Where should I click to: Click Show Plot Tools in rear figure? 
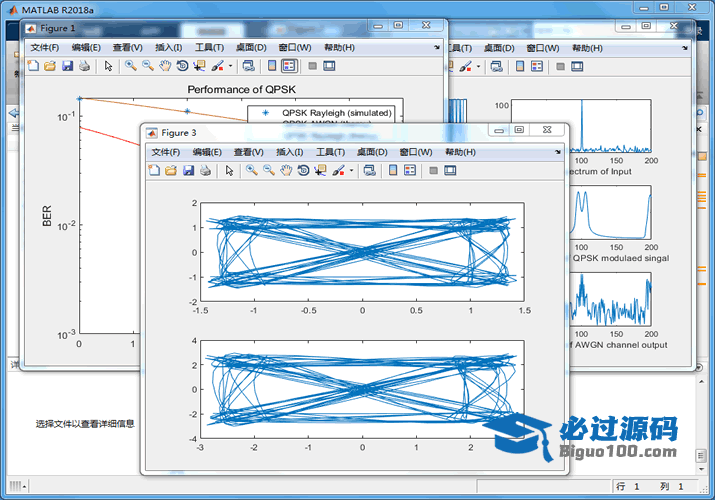577,67
